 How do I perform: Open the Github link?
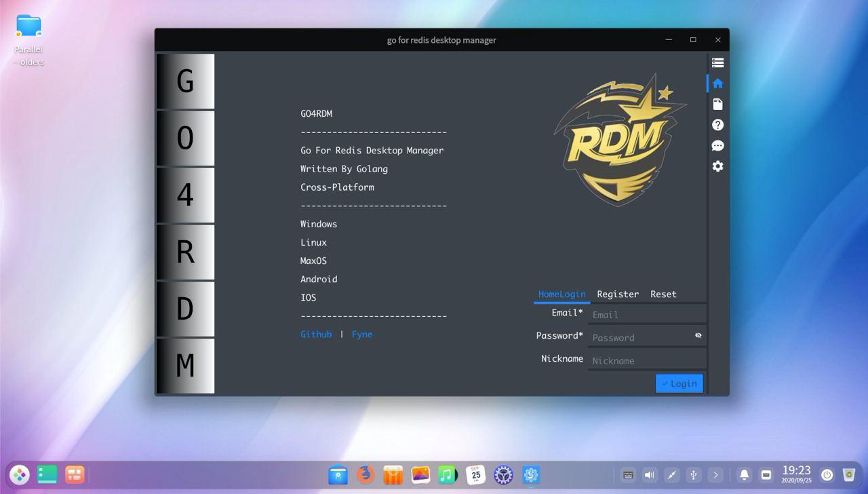[316, 334]
